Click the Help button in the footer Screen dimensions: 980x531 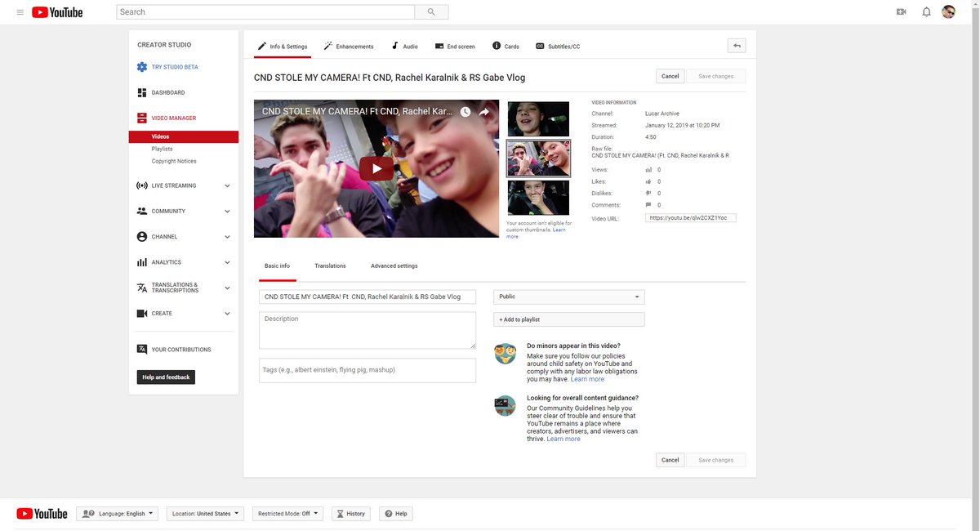(x=395, y=514)
